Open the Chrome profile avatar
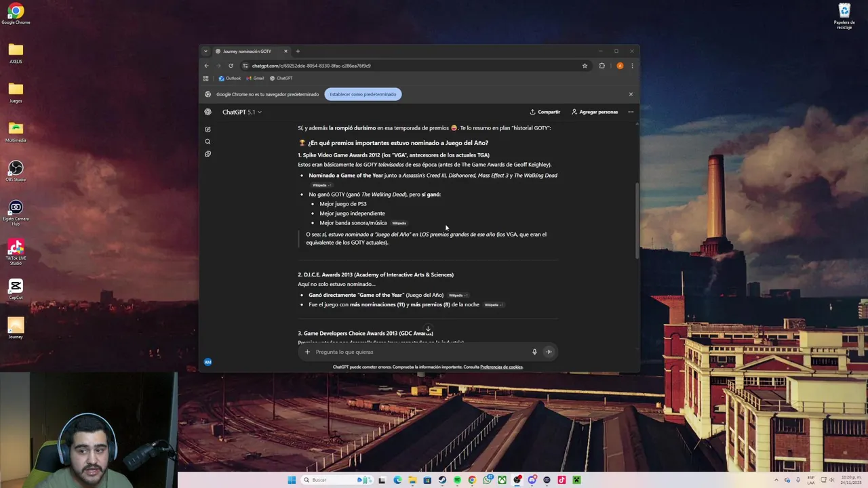The image size is (868, 488). (x=620, y=66)
